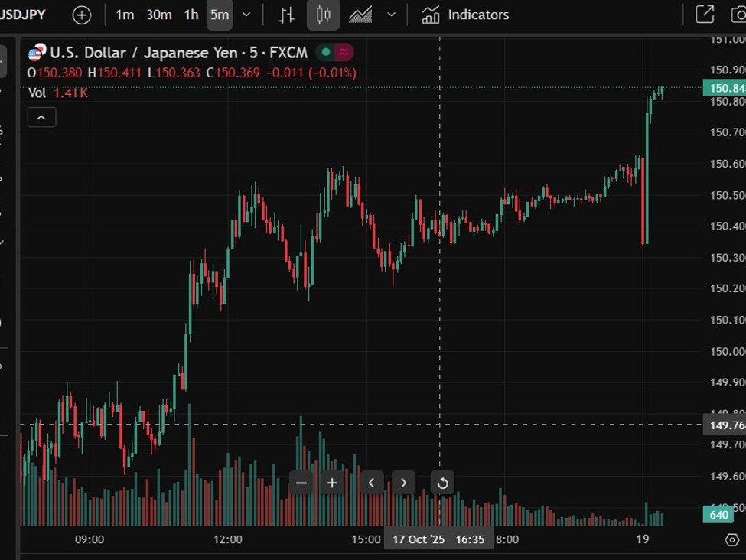Switch to the 1m timeframe
Viewport: 746px width, 560px height.
[125, 15]
